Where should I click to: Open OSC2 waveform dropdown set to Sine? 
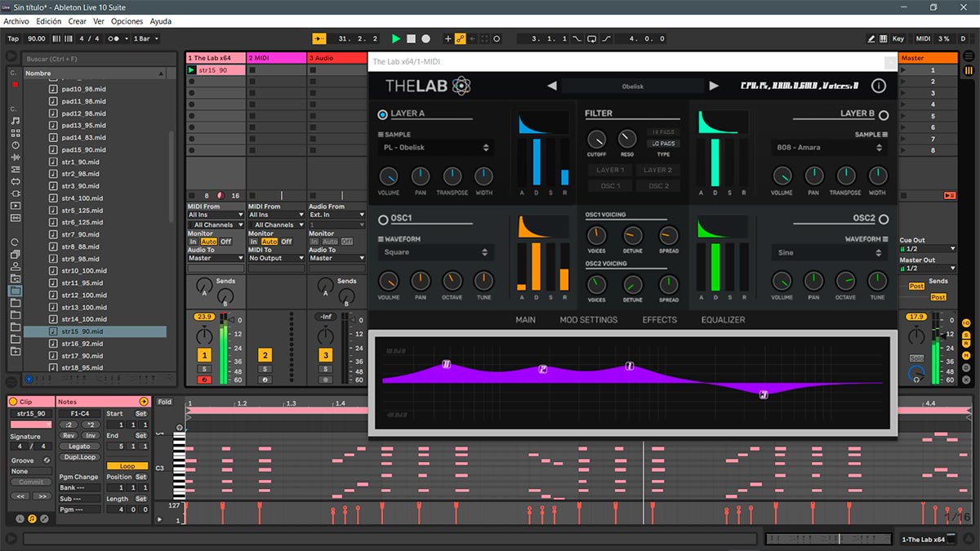pos(829,252)
